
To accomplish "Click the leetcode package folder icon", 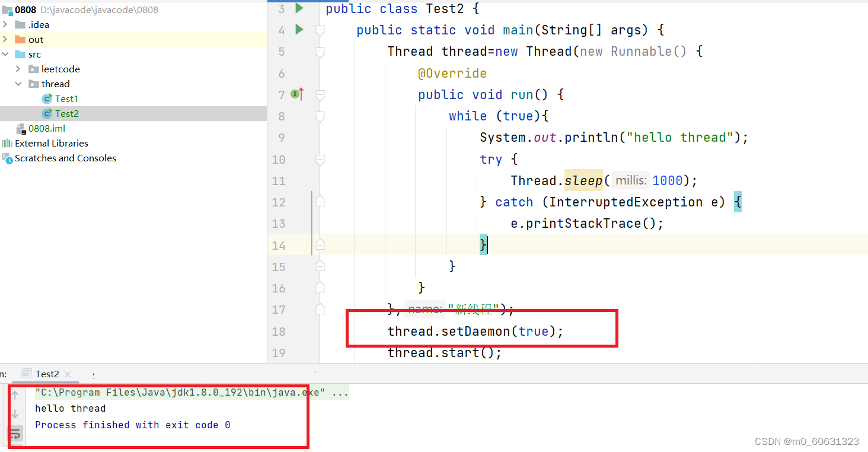I will [x=34, y=69].
